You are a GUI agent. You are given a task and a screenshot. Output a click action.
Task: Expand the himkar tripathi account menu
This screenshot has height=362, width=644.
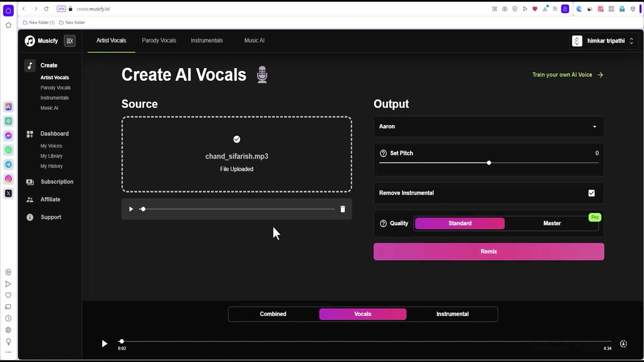pos(604,41)
